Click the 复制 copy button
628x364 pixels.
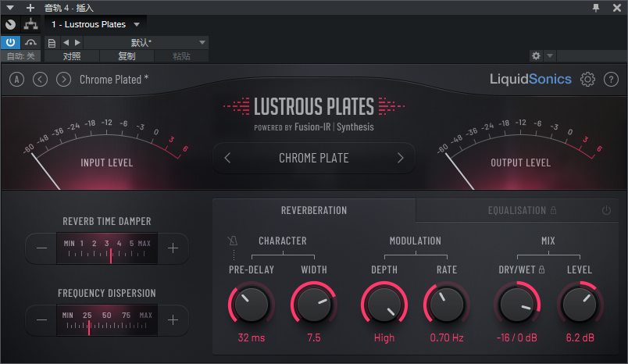(x=127, y=56)
